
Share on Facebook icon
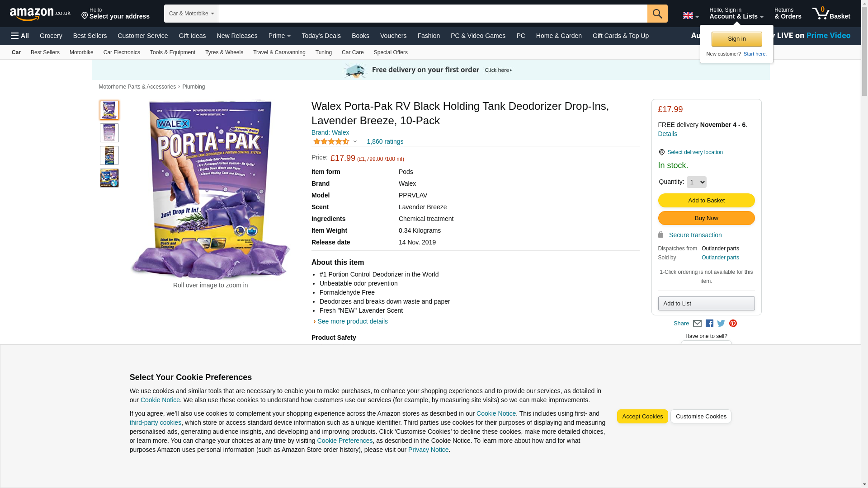pyautogui.click(x=709, y=324)
